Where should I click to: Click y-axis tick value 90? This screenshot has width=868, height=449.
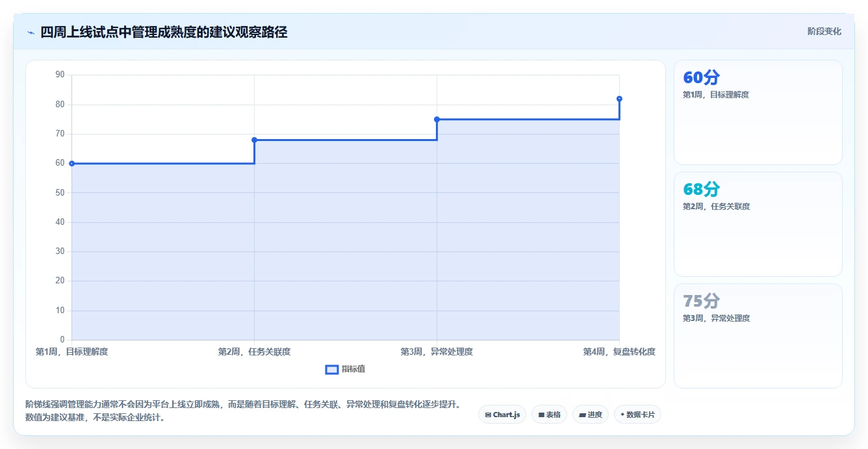click(60, 75)
